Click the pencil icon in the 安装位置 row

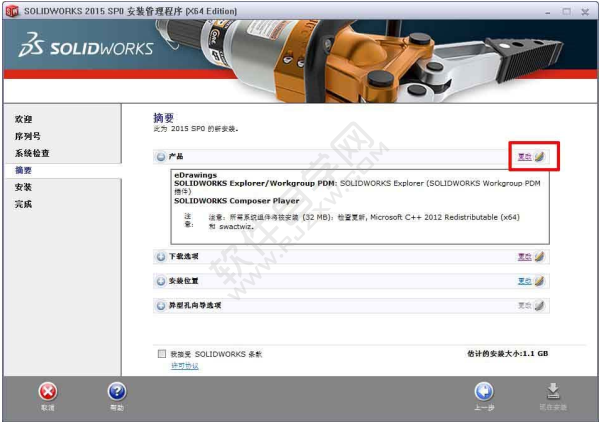(539, 281)
